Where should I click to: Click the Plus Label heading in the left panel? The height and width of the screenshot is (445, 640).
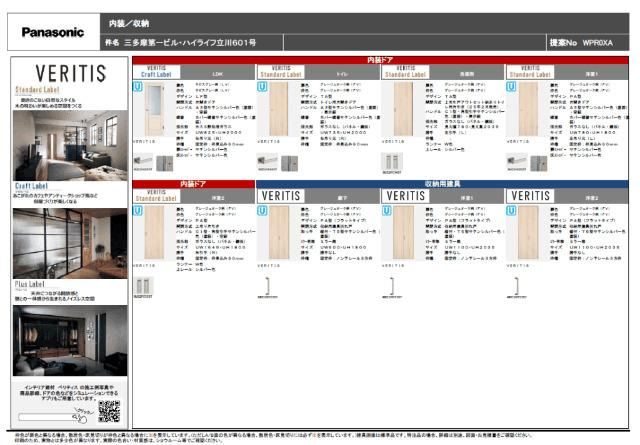(x=29, y=284)
